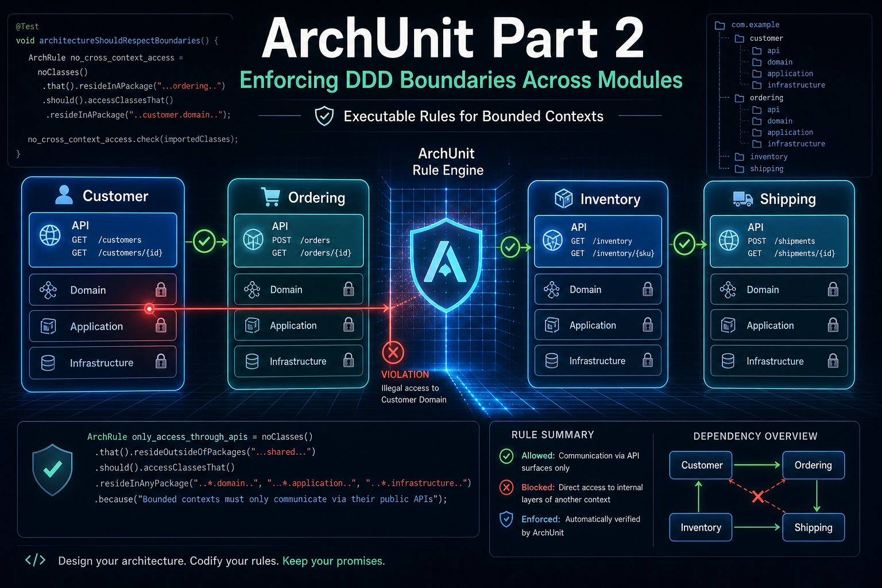
Task: Click the @Test annotation in code
Action: (28, 26)
